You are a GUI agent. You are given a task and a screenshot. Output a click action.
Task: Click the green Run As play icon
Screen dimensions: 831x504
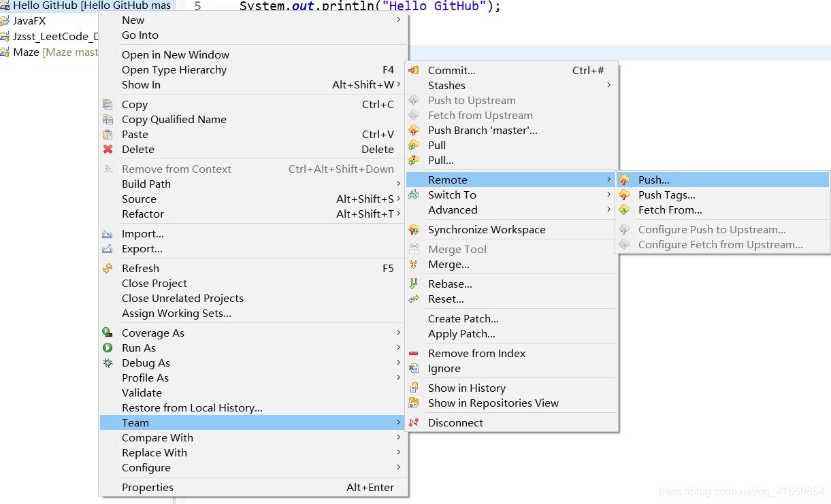108,348
